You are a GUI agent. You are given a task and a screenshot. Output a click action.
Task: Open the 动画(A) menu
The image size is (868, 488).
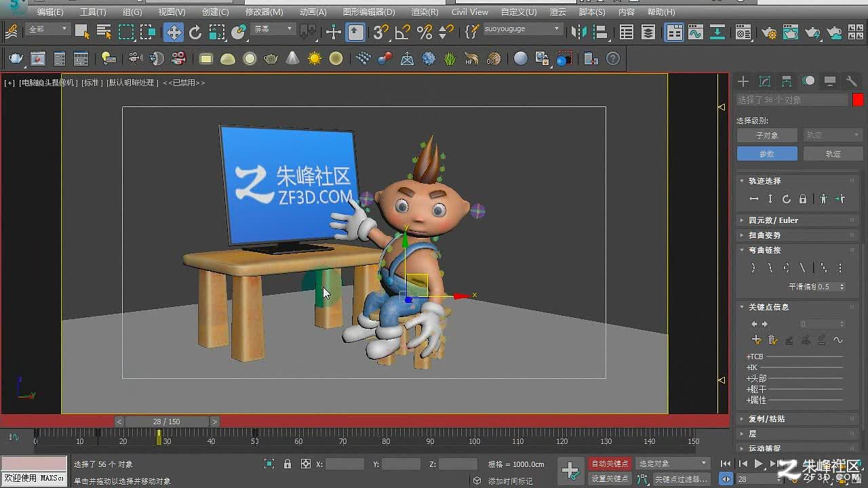(313, 12)
